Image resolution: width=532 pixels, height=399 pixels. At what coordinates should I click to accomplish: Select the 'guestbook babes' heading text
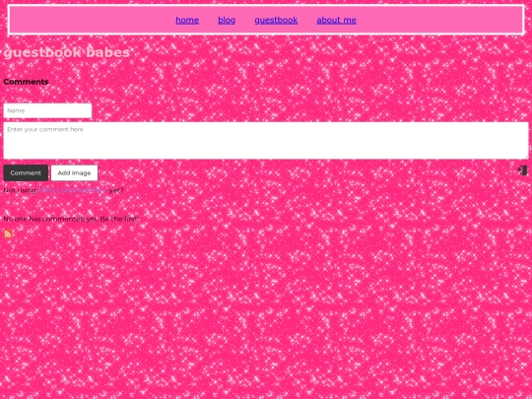click(x=67, y=52)
